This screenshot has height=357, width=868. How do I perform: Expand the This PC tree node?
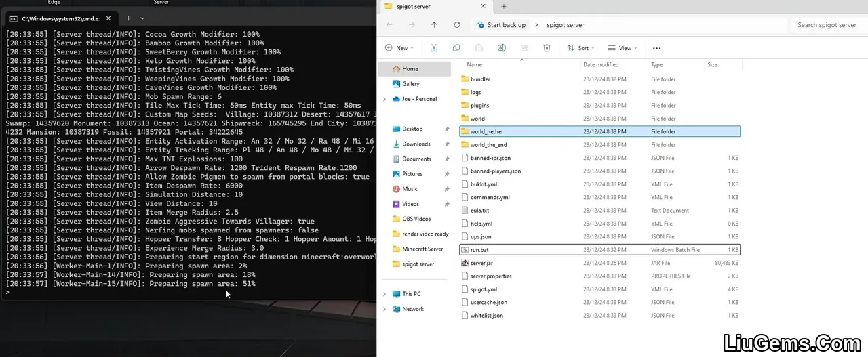point(384,294)
